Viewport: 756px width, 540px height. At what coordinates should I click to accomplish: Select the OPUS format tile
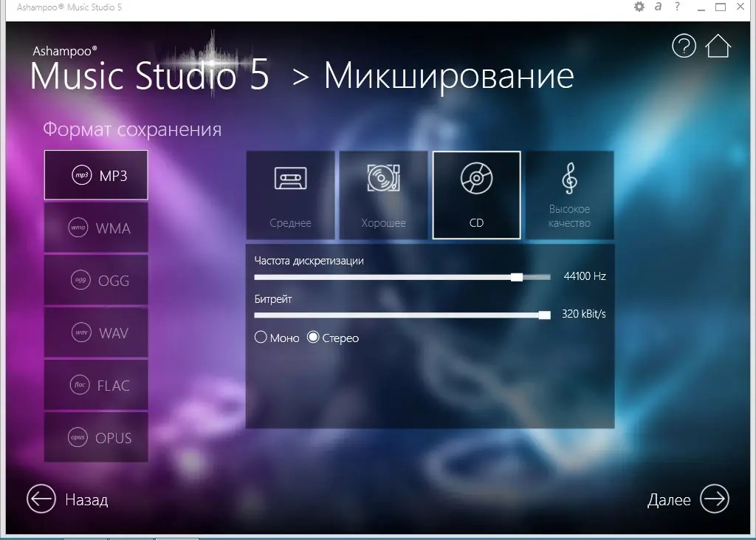(96, 438)
